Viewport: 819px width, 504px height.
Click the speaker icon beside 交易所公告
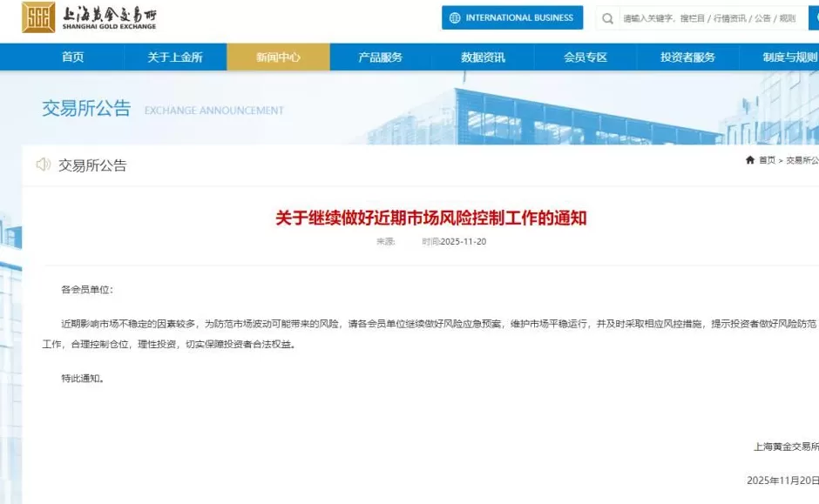point(42,165)
